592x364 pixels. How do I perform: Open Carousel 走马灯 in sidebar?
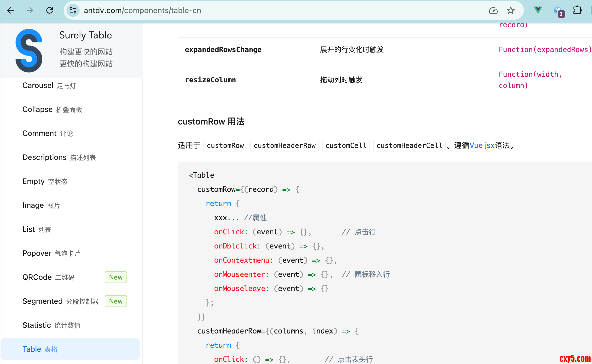point(49,86)
